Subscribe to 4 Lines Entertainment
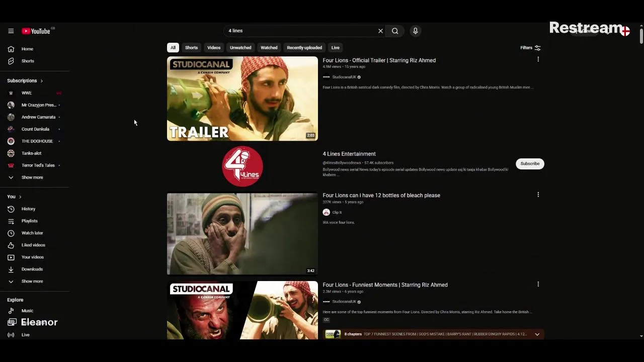This screenshot has width=644, height=362. click(530, 163)
